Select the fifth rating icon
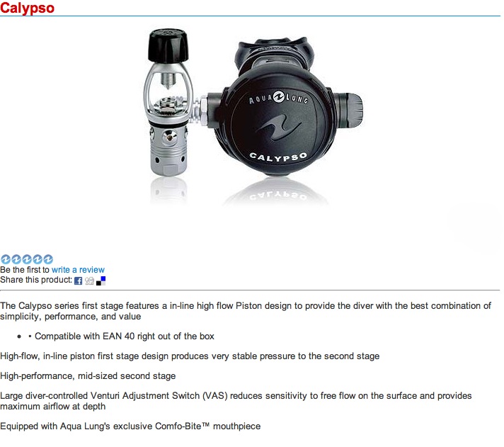Image resolution: width=504 pixels, height=447 pixels. tap(48, 259)
